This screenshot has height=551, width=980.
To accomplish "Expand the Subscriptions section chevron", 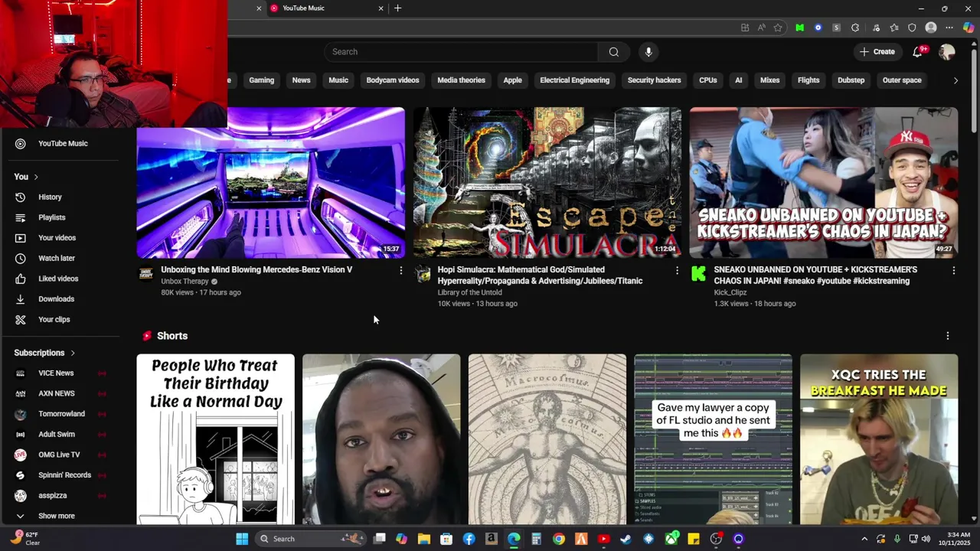I will coord(73,353).
